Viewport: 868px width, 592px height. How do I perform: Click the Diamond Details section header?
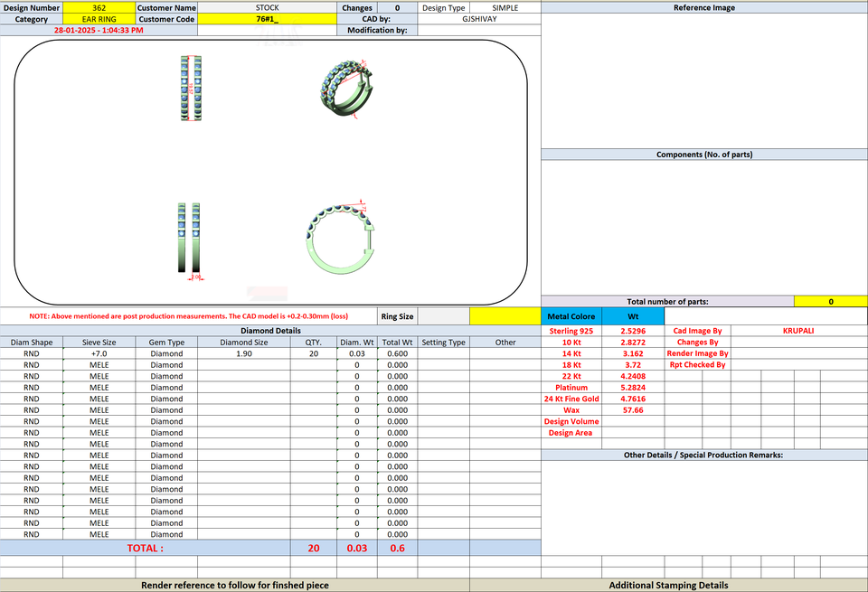pyautogui.click(x=270, y=331)
